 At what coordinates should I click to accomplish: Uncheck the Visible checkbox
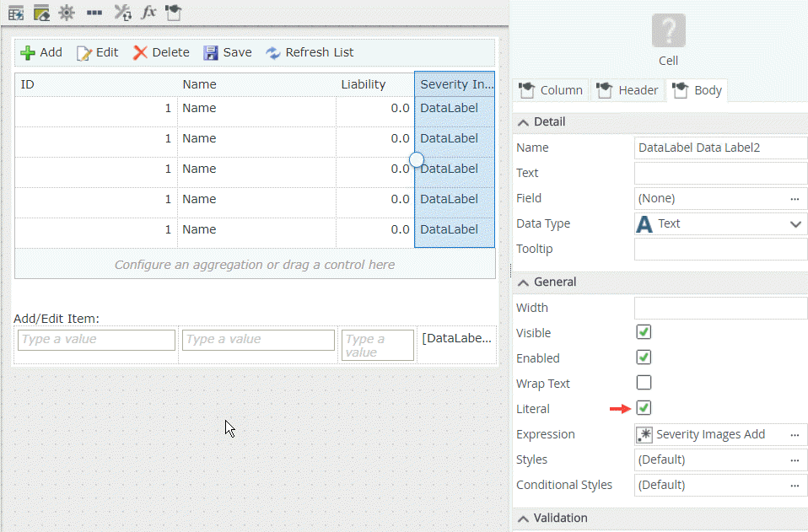[644, 333]
